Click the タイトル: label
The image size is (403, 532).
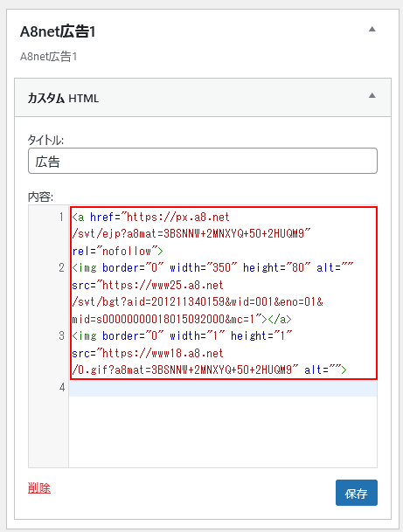(45, 140)
